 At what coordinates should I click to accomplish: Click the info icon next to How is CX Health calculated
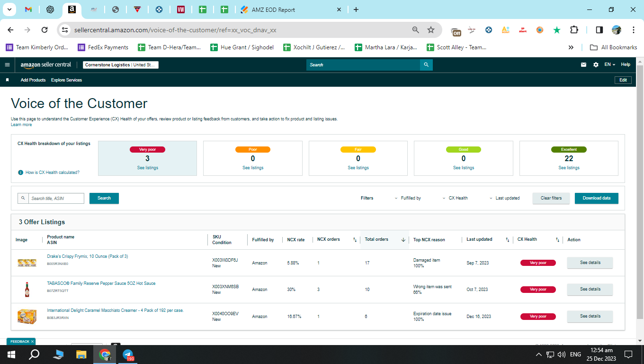(20, 173)
